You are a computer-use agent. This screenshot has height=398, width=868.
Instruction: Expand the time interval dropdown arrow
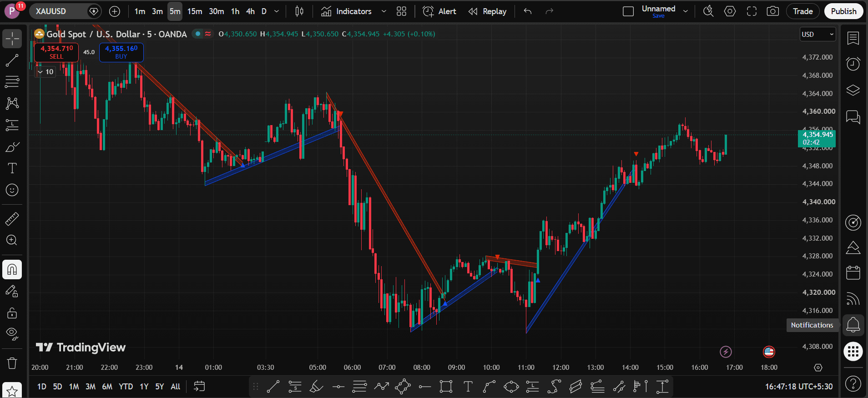tap(277, 11)
